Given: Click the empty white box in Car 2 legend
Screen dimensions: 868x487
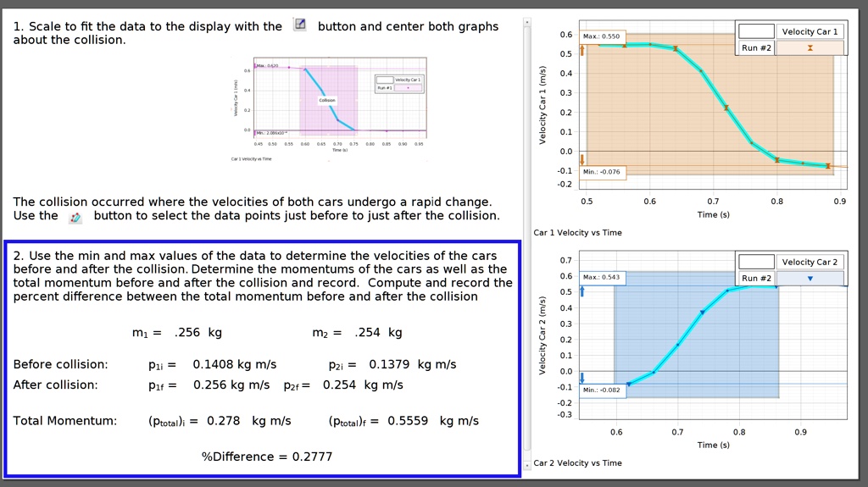Looking at the screenshot, I should [756, 262].
